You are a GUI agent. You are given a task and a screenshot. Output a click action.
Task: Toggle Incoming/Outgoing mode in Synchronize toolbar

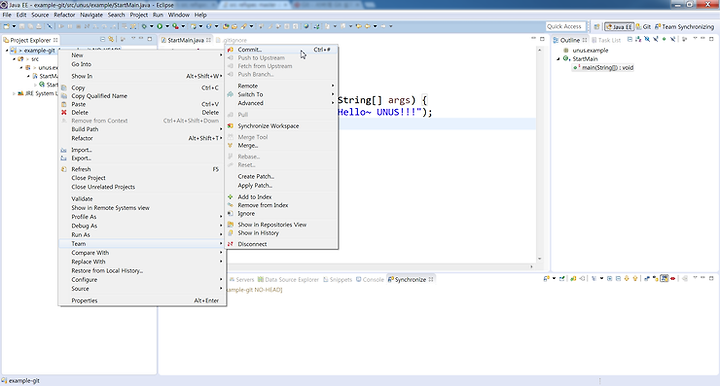click(664, 278)
